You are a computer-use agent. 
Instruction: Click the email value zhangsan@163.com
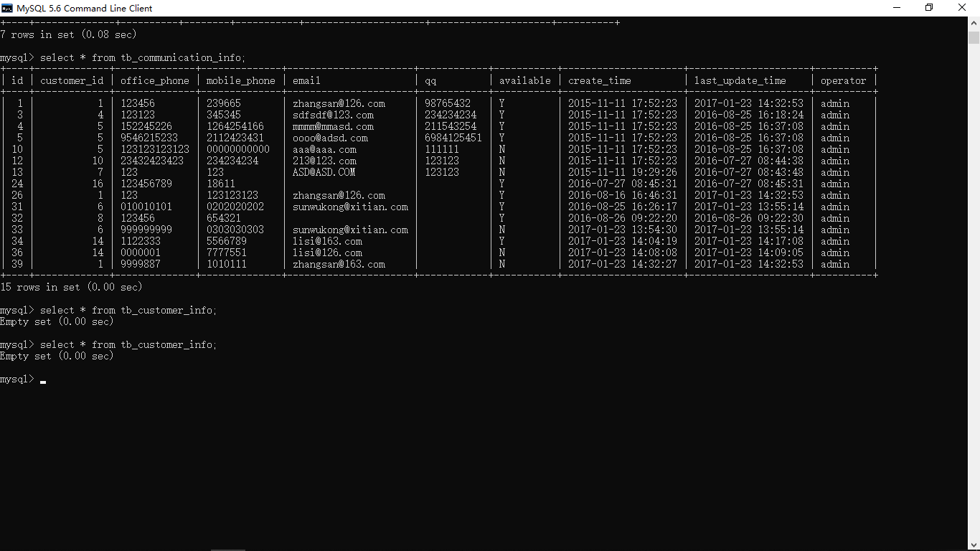pos(339,264)
